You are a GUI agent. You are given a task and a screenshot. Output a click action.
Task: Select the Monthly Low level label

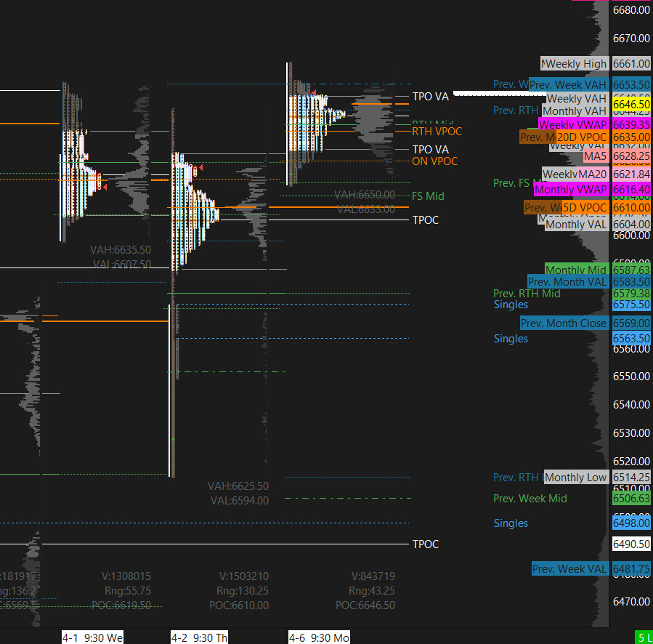[575, 478]
